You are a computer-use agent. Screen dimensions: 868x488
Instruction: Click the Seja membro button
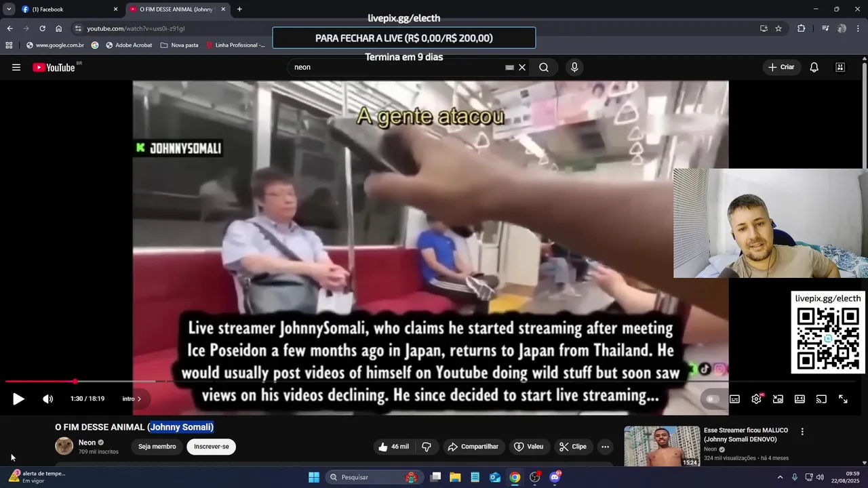(x=157, y=447)
